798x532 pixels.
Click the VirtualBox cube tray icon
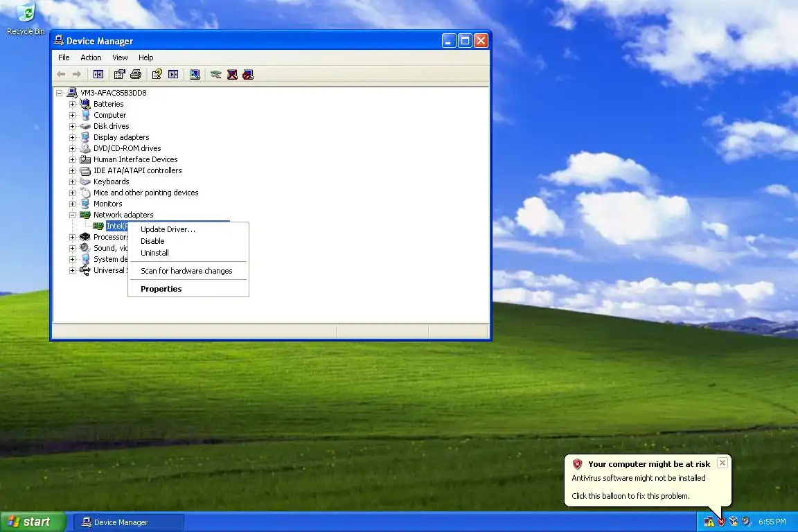pos(734,522)
